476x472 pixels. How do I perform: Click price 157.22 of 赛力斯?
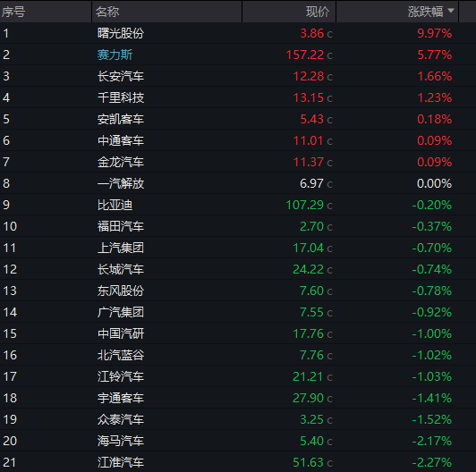(305, 55)
